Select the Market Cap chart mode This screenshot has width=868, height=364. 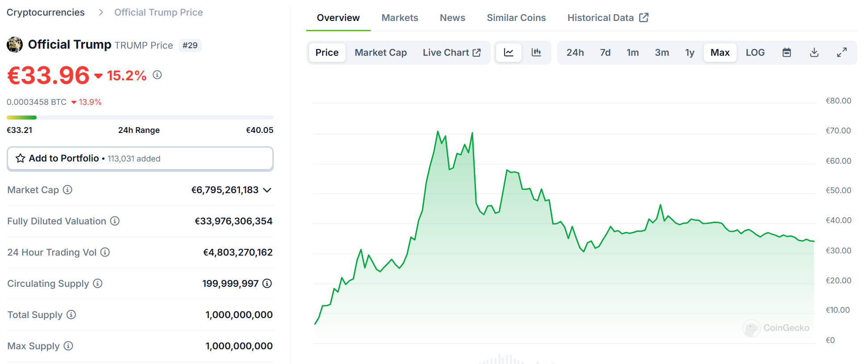click(380, 53)
